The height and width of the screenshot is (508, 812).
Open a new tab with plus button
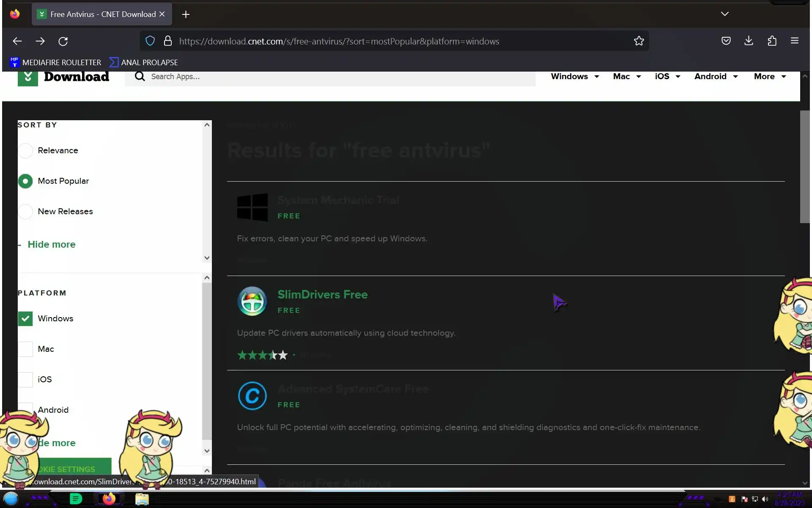pos(186,14)
